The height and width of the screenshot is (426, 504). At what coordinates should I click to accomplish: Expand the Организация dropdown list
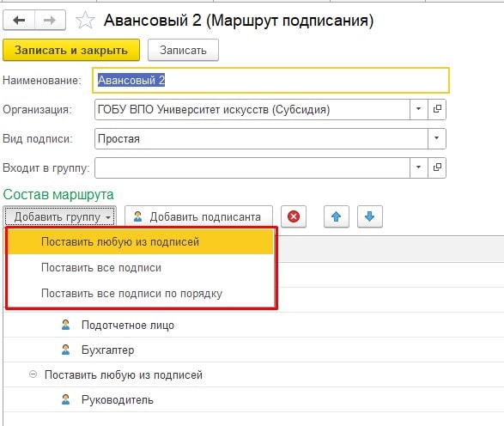[x=418, y=109]
